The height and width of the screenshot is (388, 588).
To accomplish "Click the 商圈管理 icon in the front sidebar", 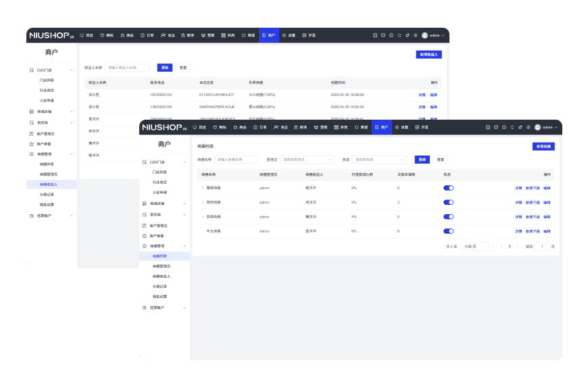I will click(144, 246).
